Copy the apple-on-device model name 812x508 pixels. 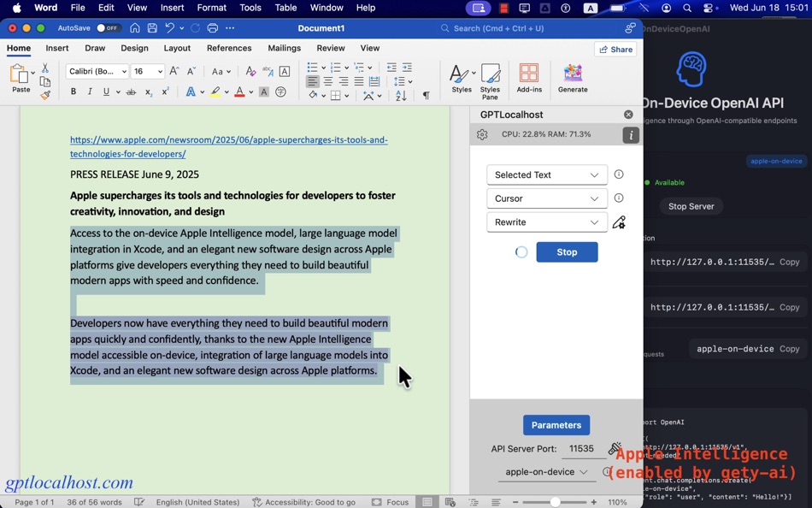[x=789, y=349]
